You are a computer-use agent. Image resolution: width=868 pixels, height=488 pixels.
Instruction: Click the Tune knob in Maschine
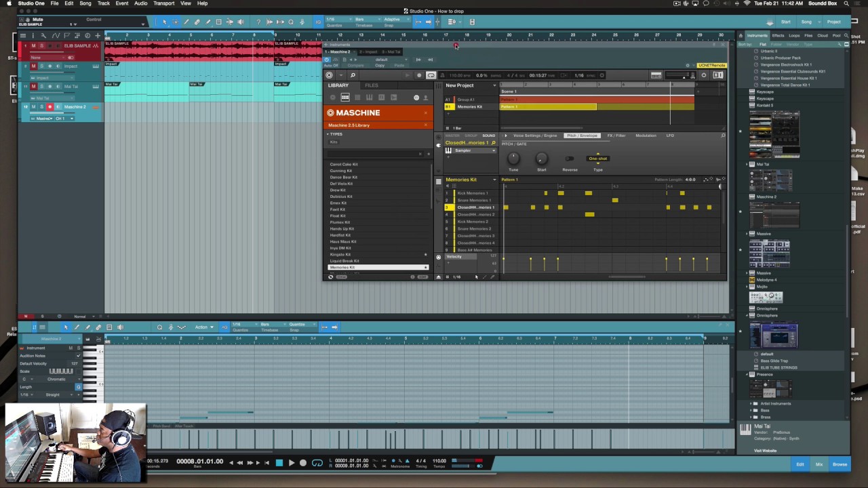click(x=513, y=159)
